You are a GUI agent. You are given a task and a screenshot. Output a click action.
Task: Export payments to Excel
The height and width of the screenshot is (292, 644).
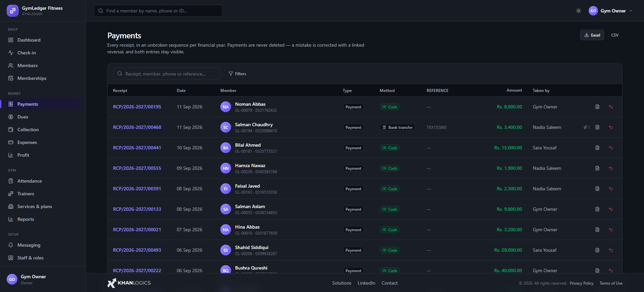point(592,35)
